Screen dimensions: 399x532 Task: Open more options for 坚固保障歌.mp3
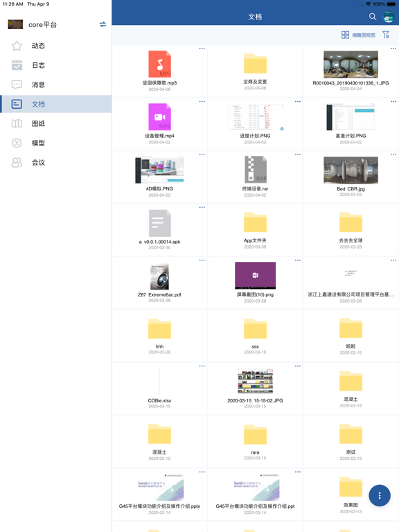click(202, 48)
